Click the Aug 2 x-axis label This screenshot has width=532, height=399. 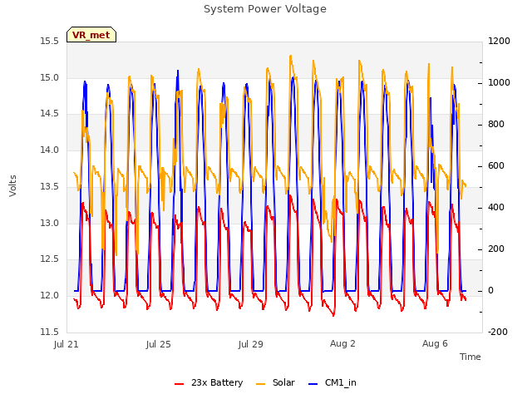pyautogui.click(x=342, y=343)
